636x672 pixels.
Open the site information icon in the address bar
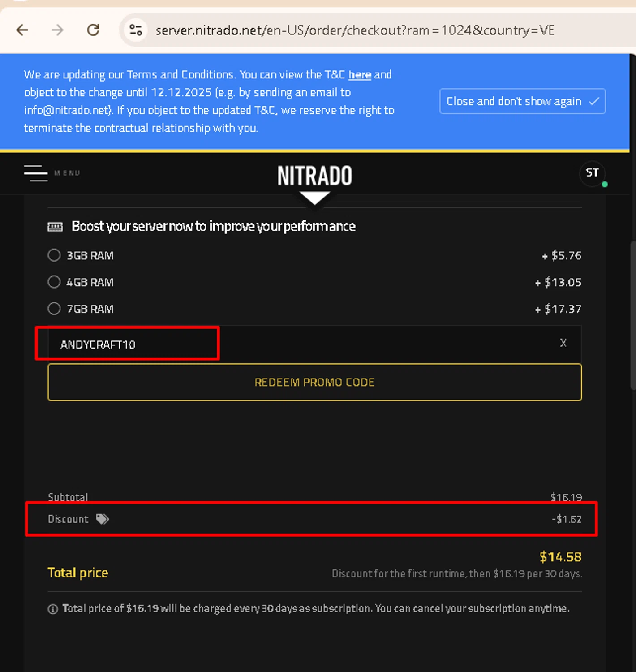tap(135, 30)
